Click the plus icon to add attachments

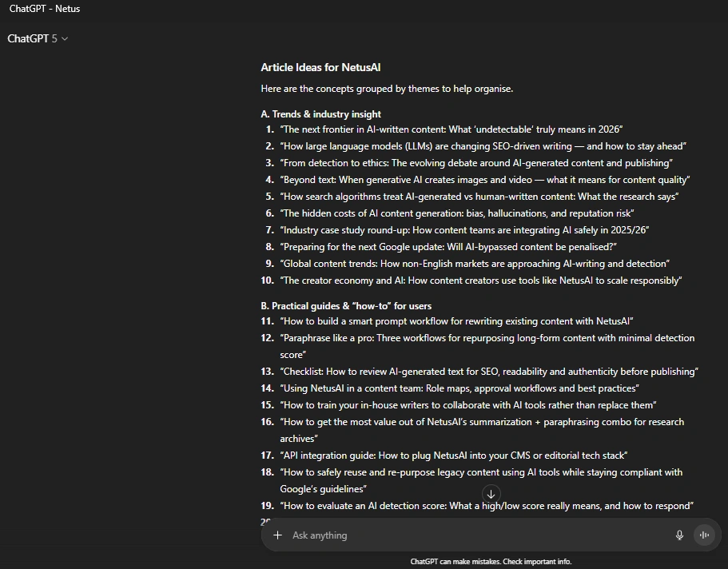pyautogui.click(x=277, y=535)
